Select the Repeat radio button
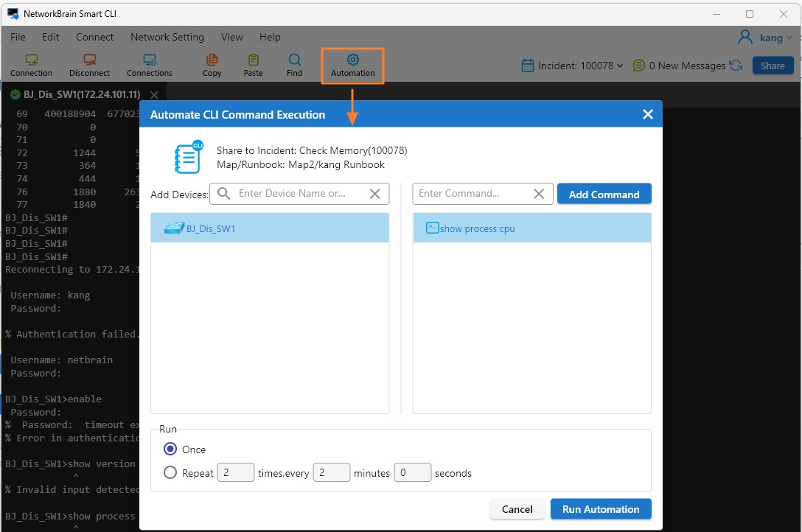The height and width of the screenshot is (532, 802). point(170,473)
